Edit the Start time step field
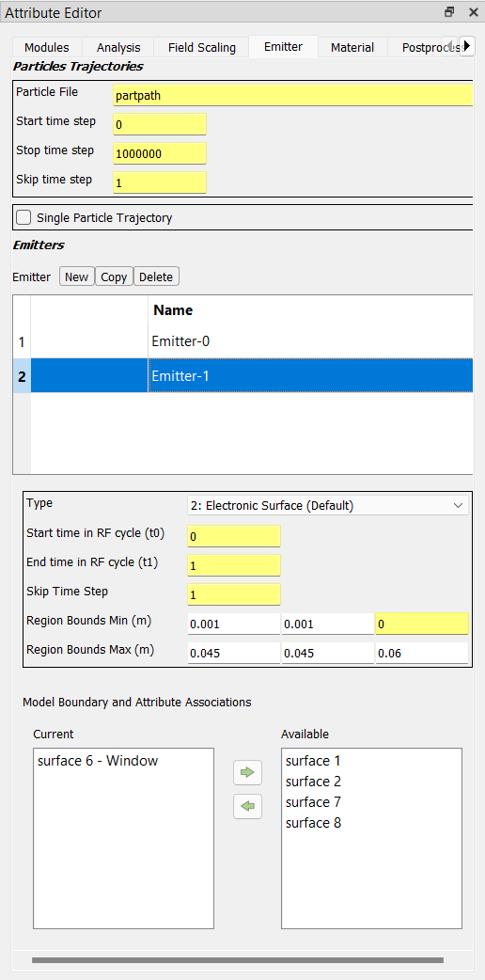485x980 pixels. 160,124
